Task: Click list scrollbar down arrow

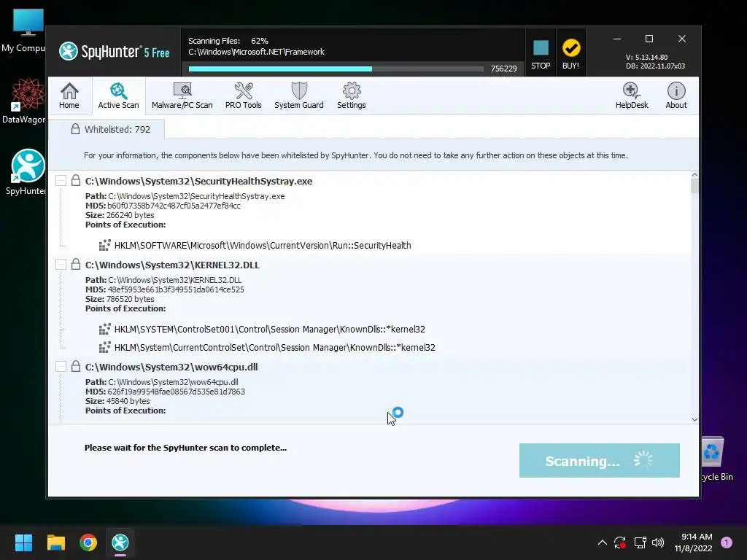Action: pyautogui.click(x=694, y=419)
